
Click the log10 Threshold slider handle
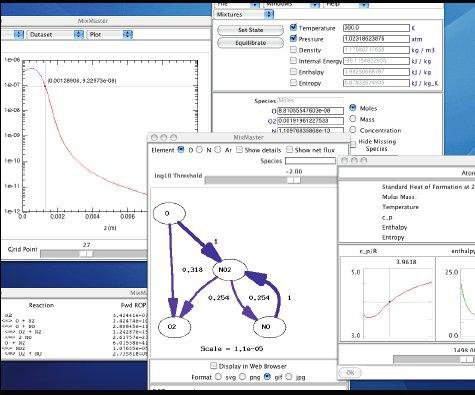[x=294, y=180]
